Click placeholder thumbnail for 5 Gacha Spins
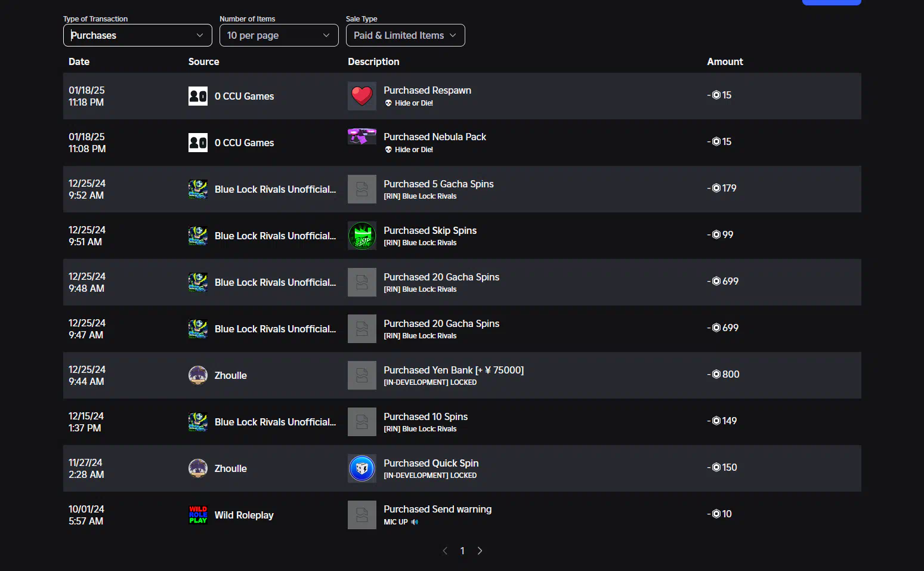The image size is (924, 571). tap(361, 189)
